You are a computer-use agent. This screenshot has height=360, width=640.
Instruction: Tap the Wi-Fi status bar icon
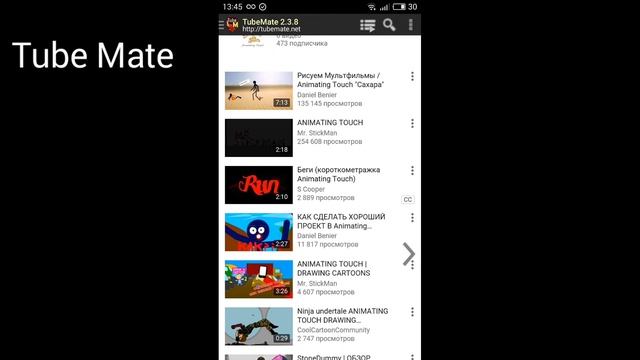[371, 7]
